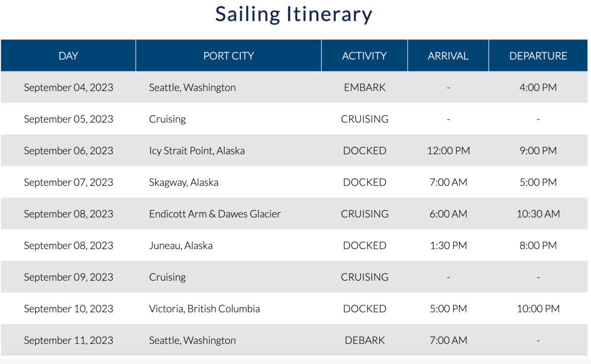Select the ACTIVITY column header

tap(364, 56)
